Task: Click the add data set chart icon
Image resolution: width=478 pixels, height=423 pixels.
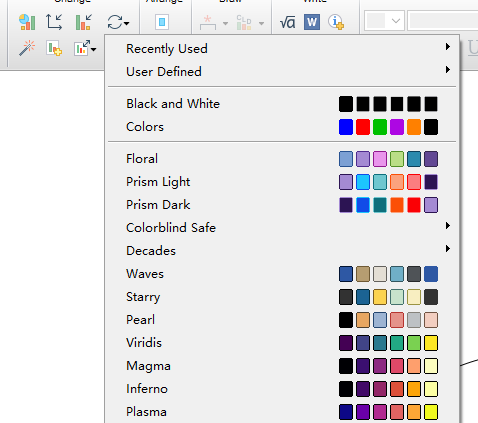Action: [54, 49]
